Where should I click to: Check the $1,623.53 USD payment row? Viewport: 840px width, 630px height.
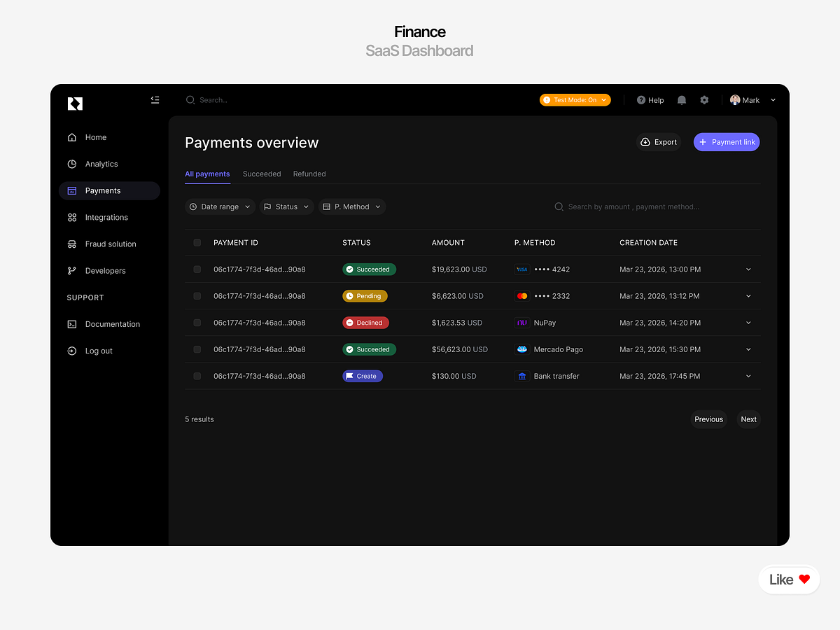(197, 323)
